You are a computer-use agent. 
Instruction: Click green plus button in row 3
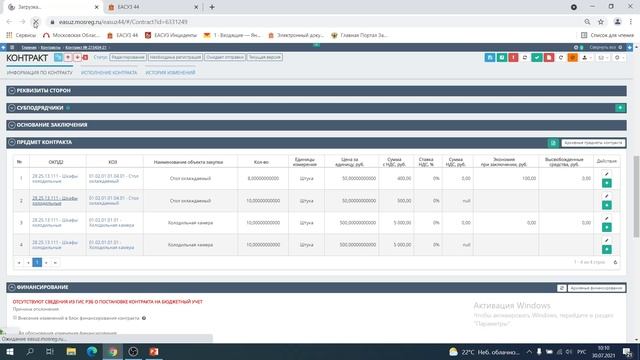coord(607,227)
